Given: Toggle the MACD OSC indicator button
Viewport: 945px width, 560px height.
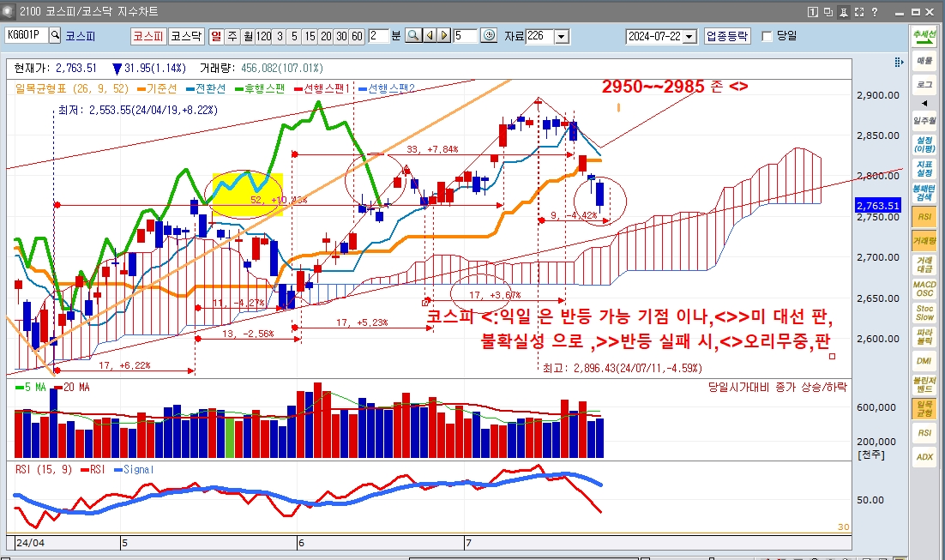Looking at the screenshot, I should [x=924, y=289].
